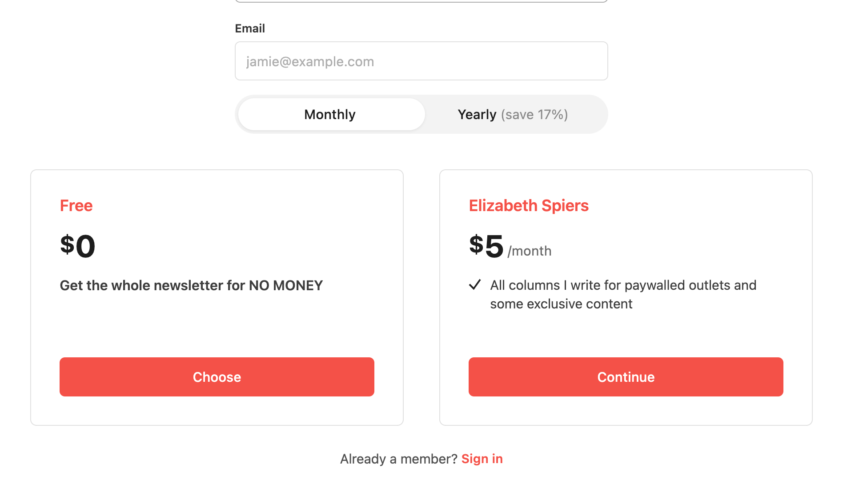Click the "some exclusive content" line

tap(561, 304)
